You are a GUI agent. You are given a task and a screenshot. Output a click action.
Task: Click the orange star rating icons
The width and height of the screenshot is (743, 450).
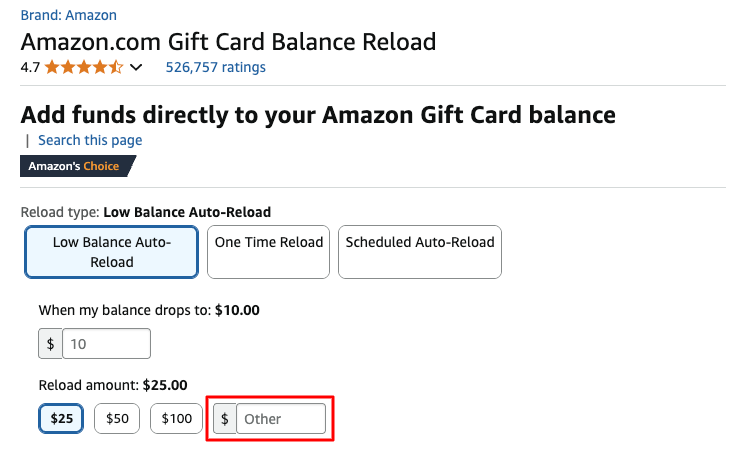click(84, 67)
